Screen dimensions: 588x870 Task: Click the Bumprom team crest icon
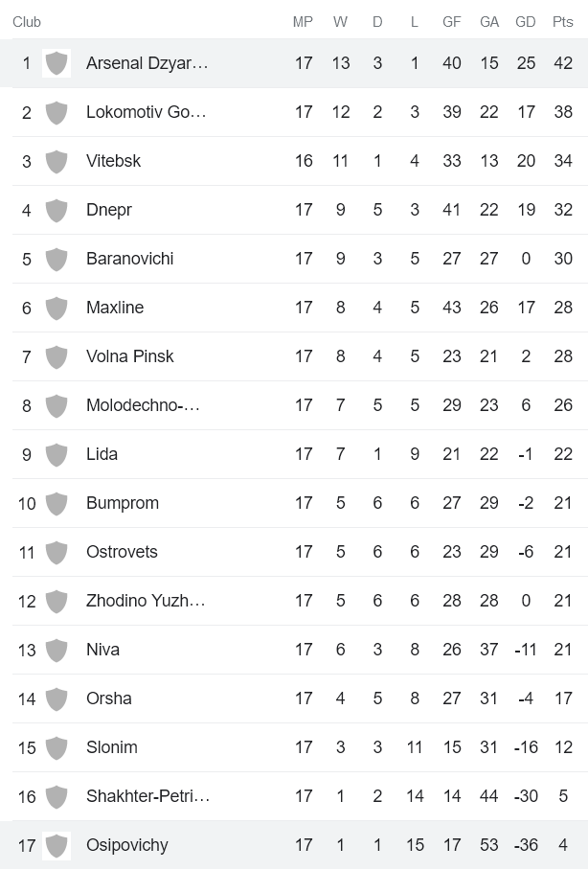[x=57, y=503]
